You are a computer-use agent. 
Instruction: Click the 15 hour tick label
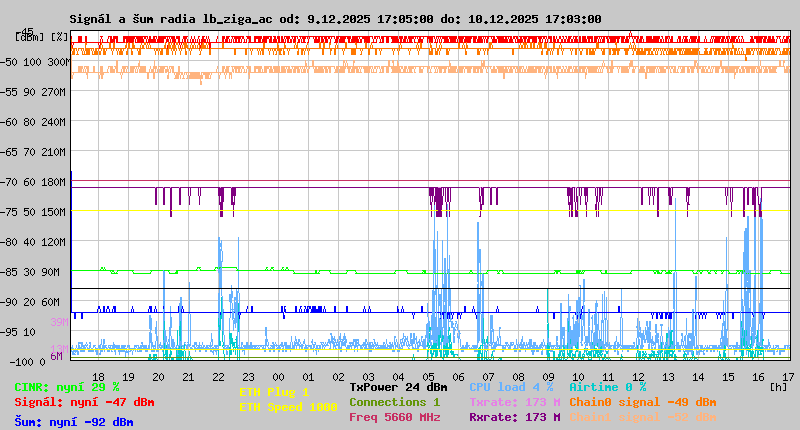[x=727, y=376]
